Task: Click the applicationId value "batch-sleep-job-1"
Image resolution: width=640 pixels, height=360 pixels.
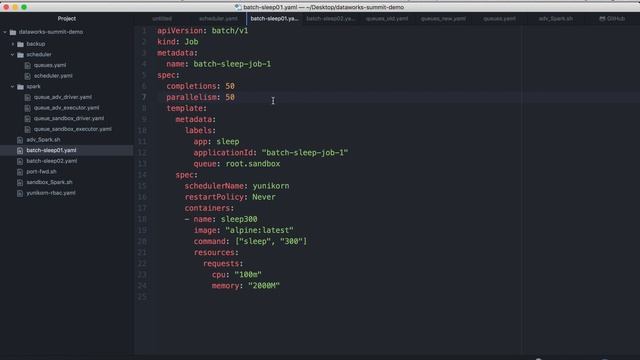Action: 305,153
